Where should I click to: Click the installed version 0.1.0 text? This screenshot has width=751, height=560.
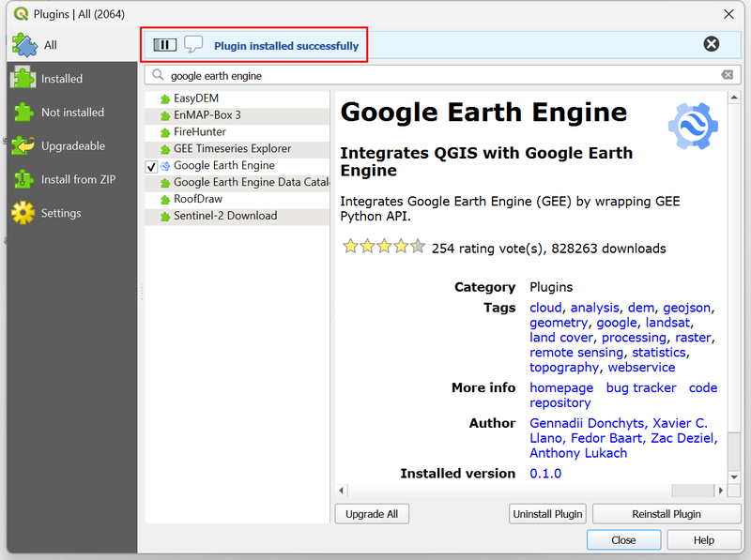point(545,474)
